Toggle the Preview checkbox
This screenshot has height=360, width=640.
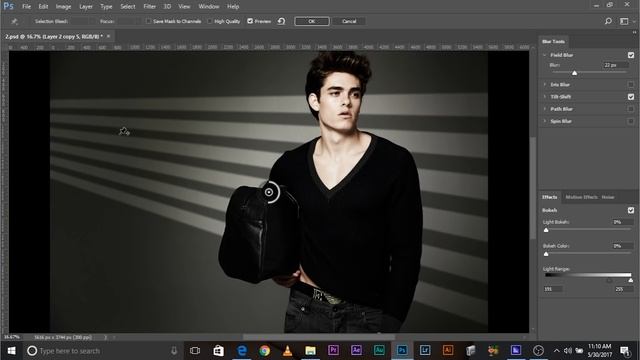click(250, 21)
